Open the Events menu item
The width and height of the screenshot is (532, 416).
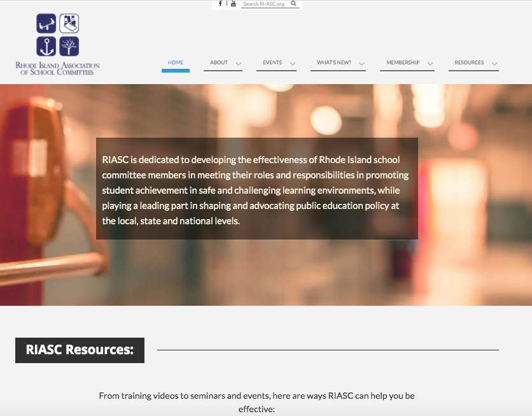[x=272, y=62]
